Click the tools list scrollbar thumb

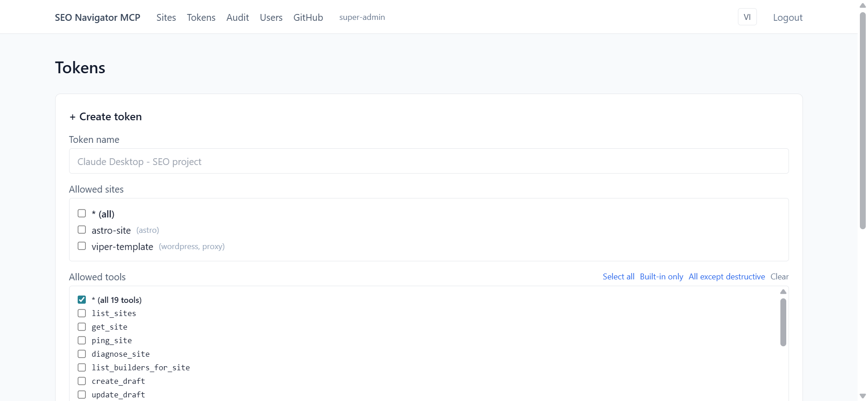tap(783, 322)
